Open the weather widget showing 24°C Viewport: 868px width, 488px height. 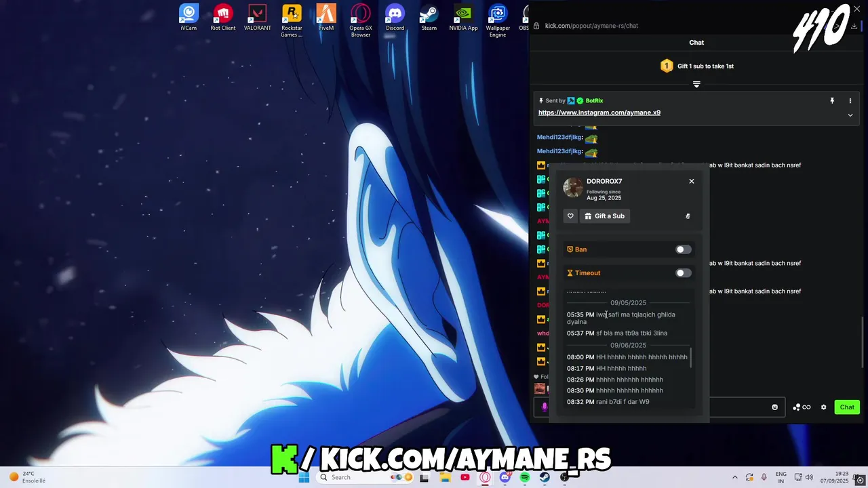[27, 477]
